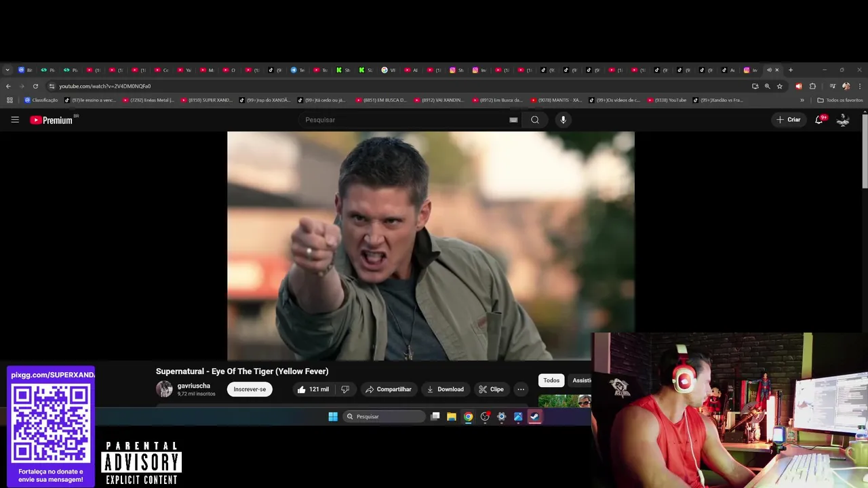The image size is (868, 488).
Task: Open media controls icon in Chrome toolbar
Action: [833, 86]
